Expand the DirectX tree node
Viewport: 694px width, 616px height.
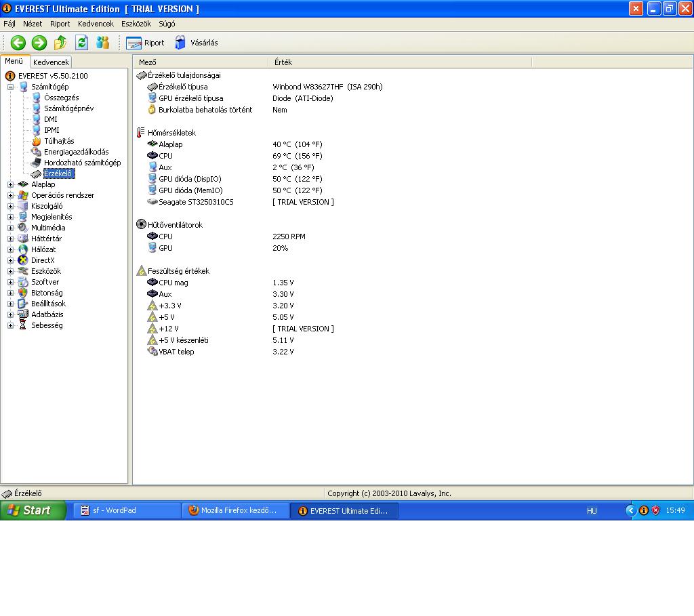[x=11, y=261]
